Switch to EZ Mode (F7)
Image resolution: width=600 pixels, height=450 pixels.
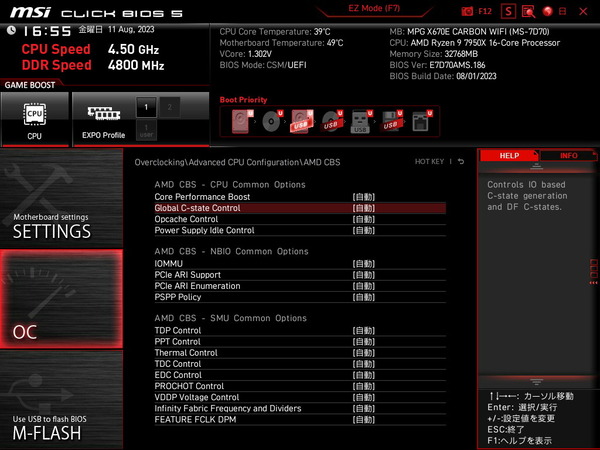pos(374,8)
